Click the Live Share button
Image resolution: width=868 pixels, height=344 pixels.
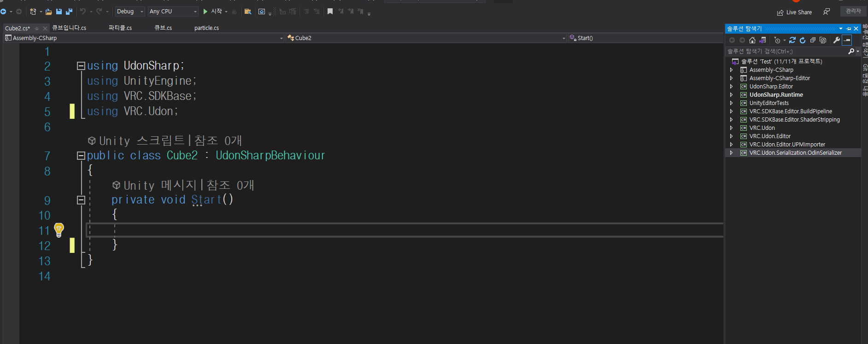click(794, 12)
